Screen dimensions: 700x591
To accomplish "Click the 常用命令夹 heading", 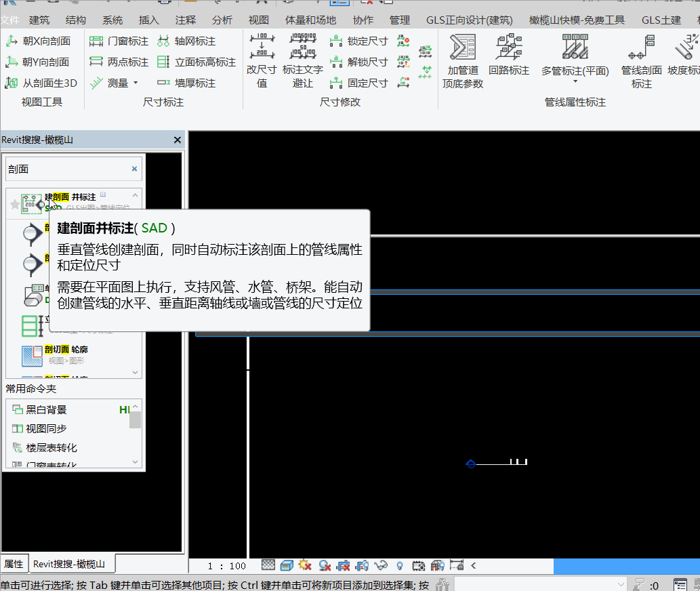I will 30,389.
